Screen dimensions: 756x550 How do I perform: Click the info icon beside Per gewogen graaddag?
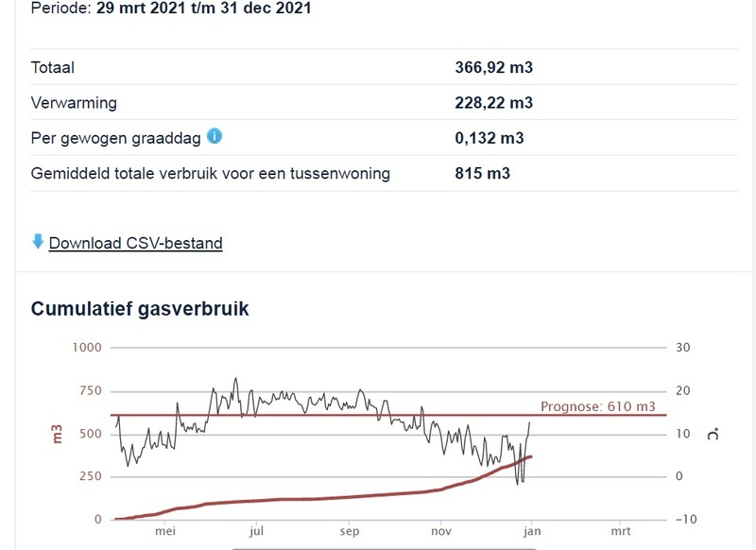click(x=215, y=136)
